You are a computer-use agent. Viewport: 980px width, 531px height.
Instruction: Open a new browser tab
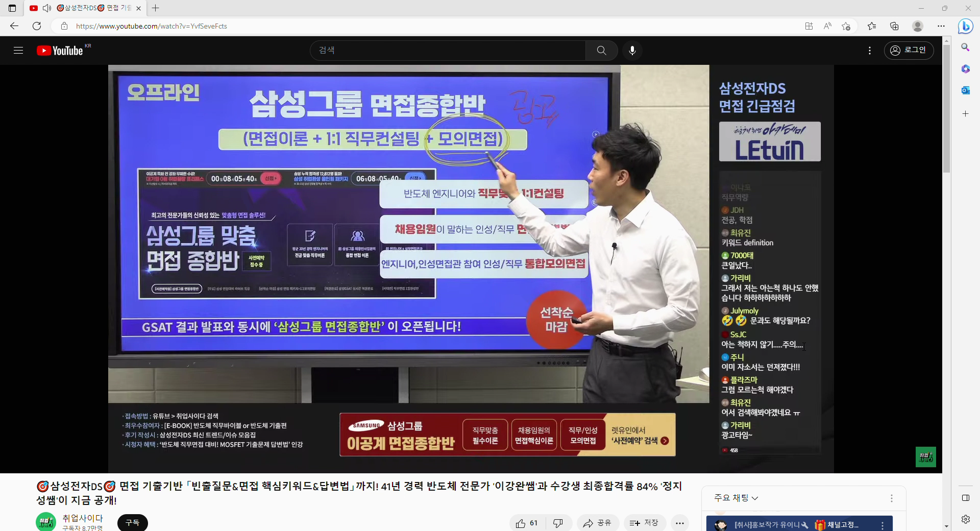156,8
